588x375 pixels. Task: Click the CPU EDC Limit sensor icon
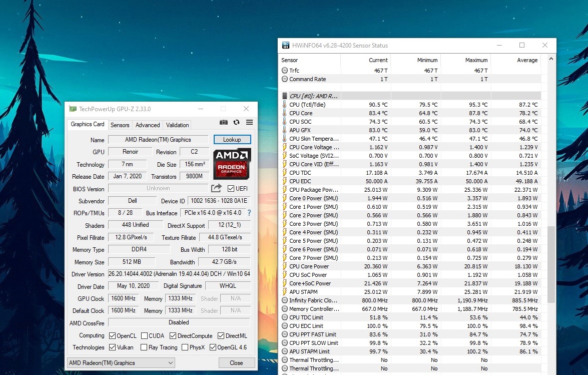285,326
